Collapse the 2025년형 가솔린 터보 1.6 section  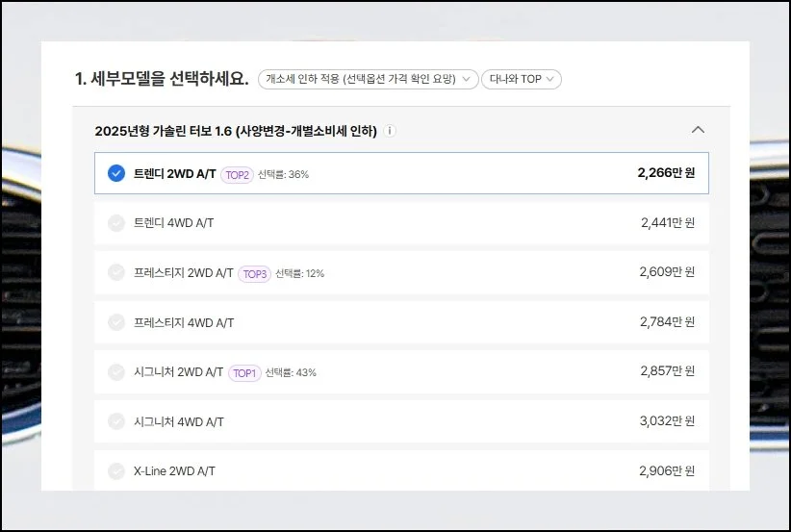(x=699, y=130)
